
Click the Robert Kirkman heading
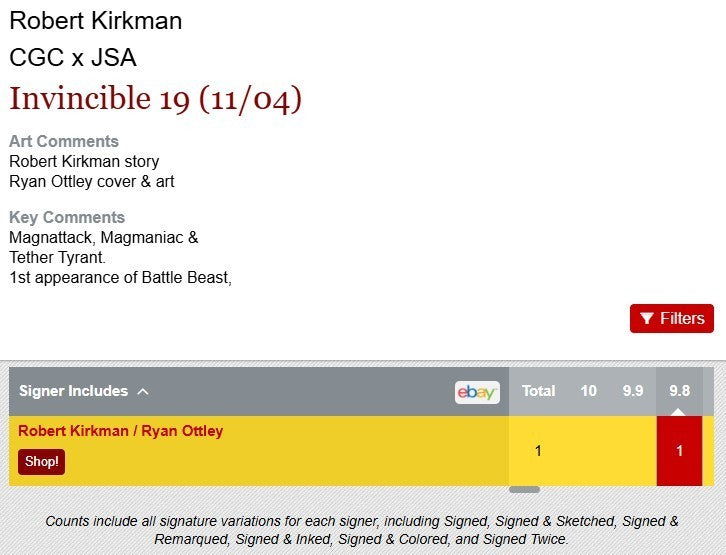pyautogui.click(x=96, y=21)
